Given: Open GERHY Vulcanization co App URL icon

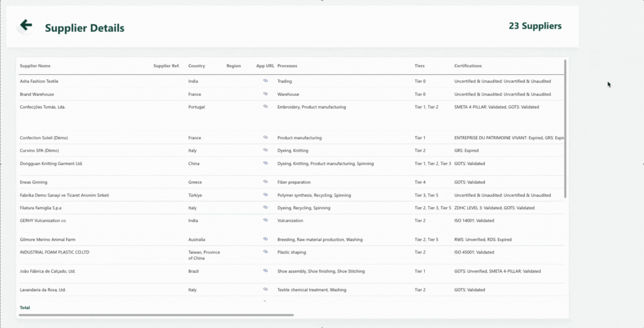Looking at the screenshot, I should point(266,220).
